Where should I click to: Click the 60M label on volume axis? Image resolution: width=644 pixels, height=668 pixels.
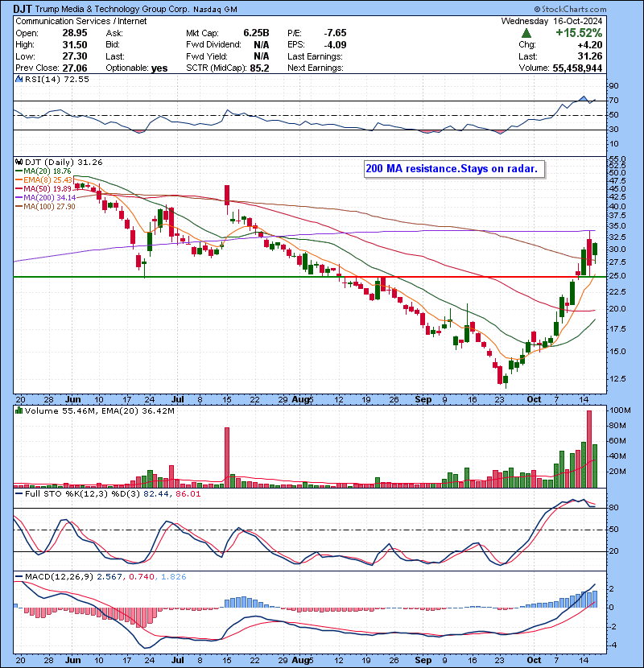(617, 441)
